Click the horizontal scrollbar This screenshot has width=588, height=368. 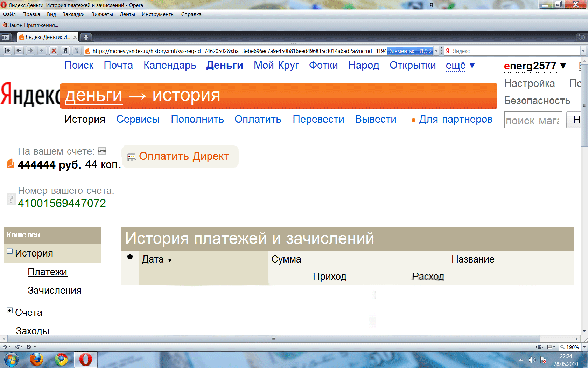coord(274,339)
